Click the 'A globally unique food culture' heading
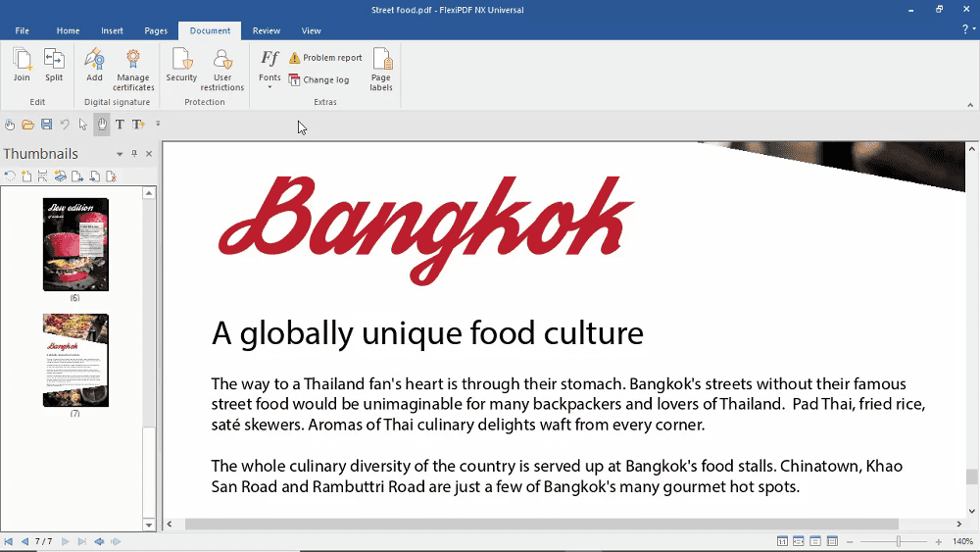This screenshot has height=552, width=980. tap(427, 333)
